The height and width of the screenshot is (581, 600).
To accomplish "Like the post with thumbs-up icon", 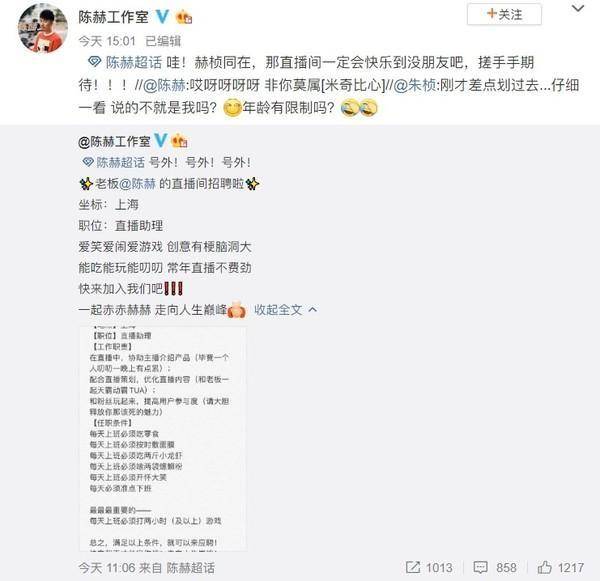I will point(545,567).
